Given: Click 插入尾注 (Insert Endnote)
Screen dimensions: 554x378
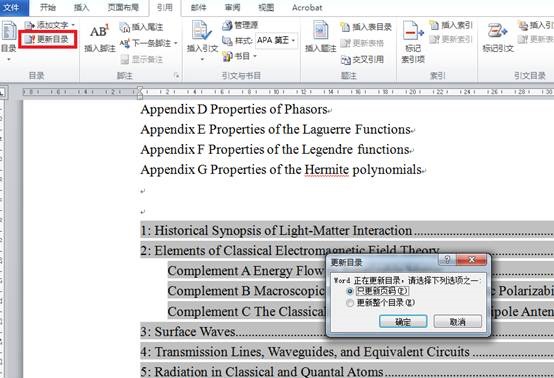Looking at the screenshot, I should click(x=142, y=27).
